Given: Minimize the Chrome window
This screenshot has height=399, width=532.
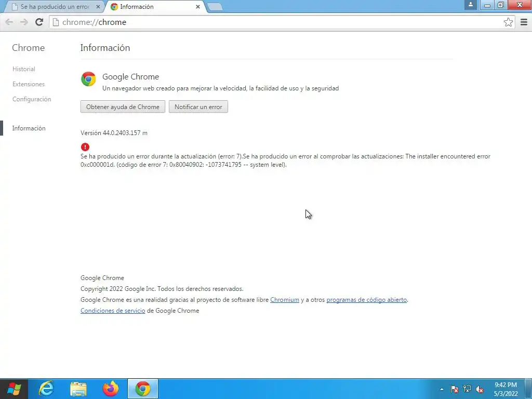Looking at the screenshot, I should click(487, 5).
